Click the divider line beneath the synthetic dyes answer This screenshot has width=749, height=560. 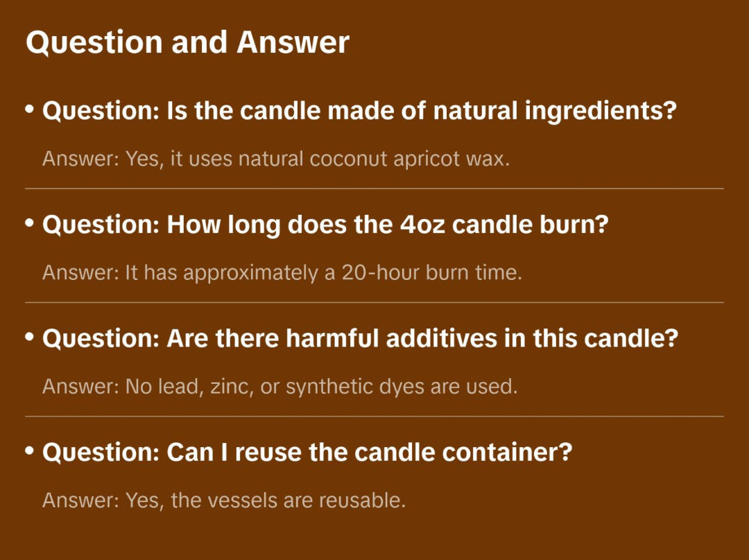point(374,417)
